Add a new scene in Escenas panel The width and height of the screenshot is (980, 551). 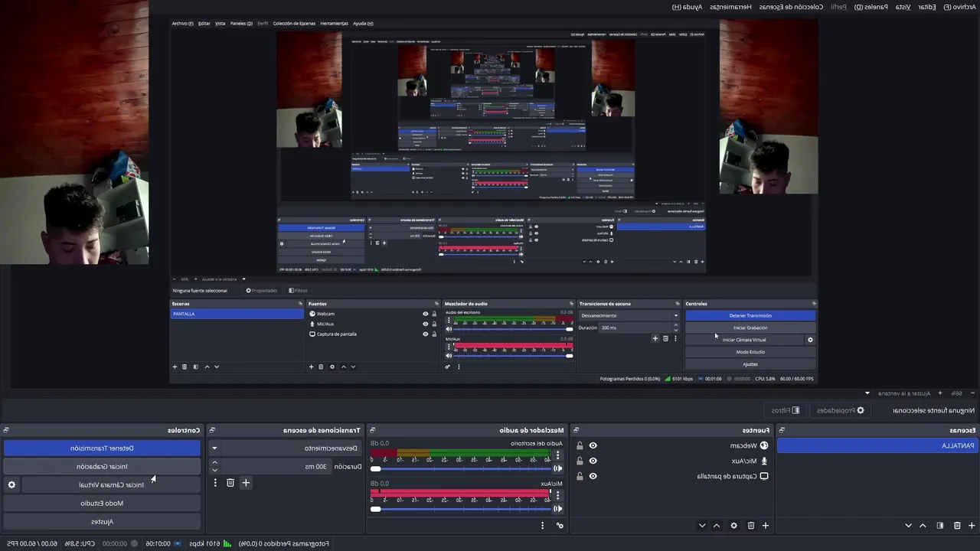[972, 526]
